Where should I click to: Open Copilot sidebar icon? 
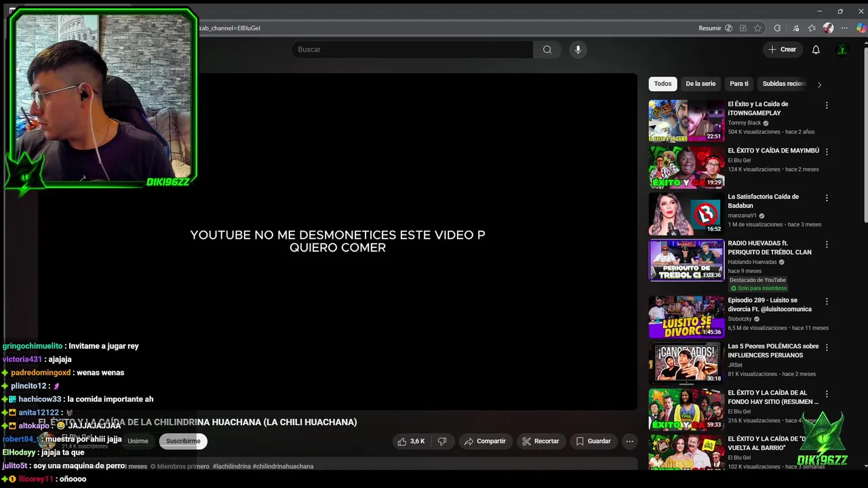pos(861,28)
